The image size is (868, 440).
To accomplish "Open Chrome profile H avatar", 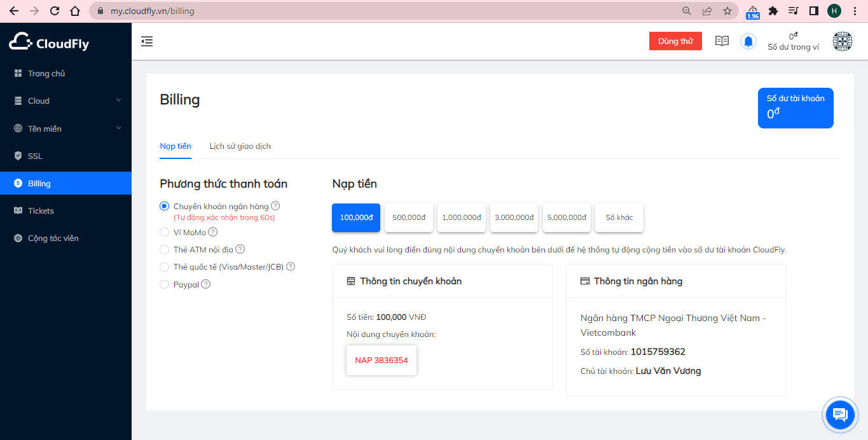I will [834, 11].
